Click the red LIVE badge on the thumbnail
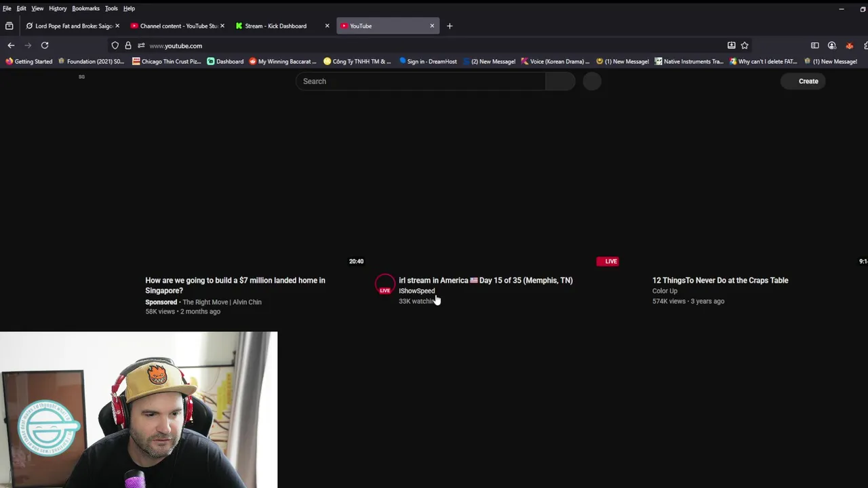Viewport: 868px width, 488px height. coord(607,261)
